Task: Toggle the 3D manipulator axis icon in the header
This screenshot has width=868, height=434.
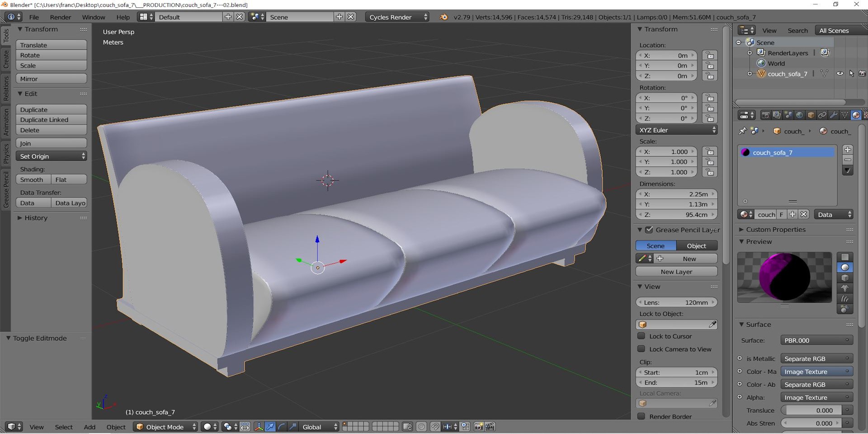Action: coord(259,427)
